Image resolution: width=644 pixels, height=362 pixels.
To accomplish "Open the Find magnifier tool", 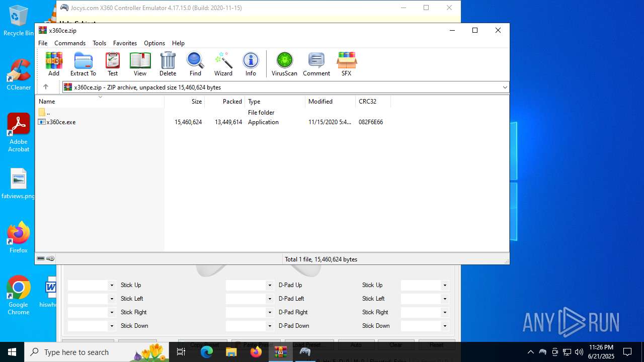I will click(195, 64).
